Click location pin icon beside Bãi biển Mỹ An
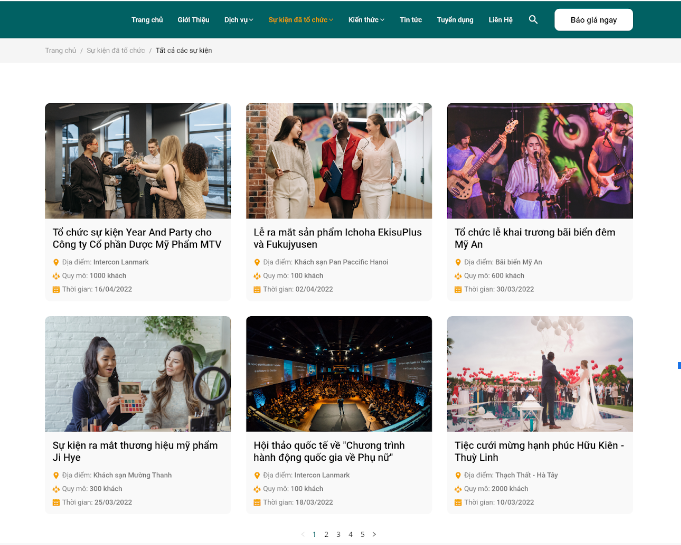 pos(458,262)
